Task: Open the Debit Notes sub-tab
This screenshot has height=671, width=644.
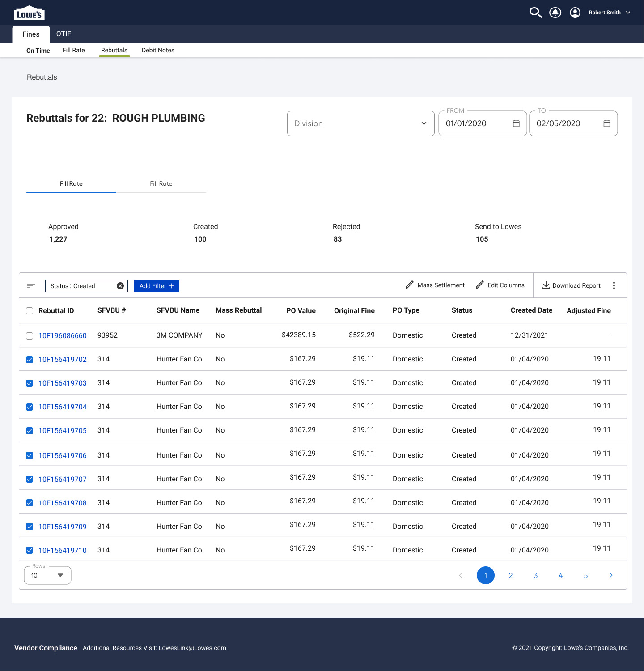Action: [x=158, y=50]
